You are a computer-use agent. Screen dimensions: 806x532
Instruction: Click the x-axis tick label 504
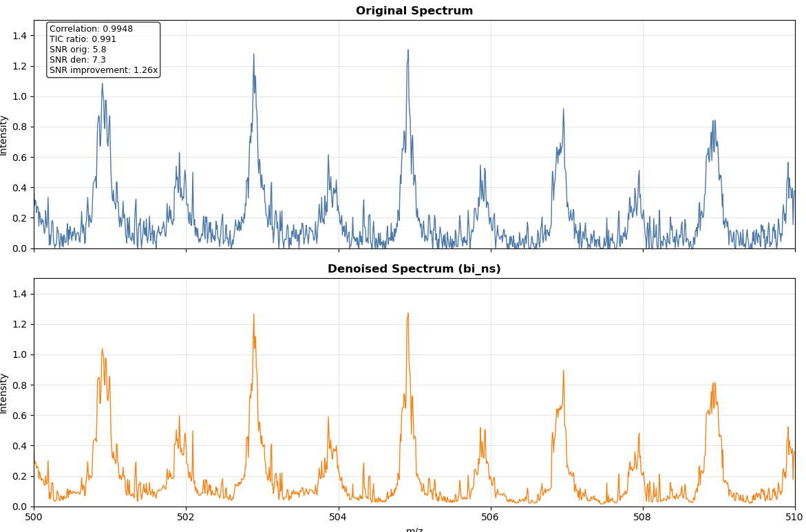[338, 517]
